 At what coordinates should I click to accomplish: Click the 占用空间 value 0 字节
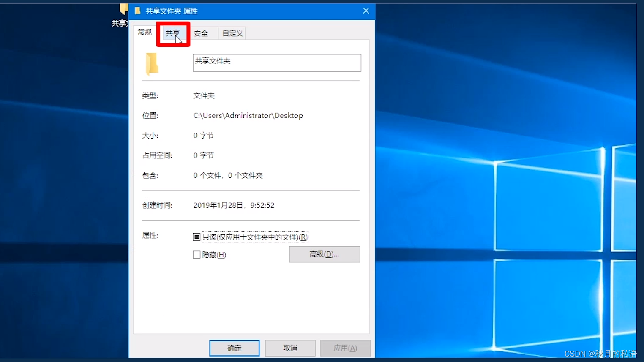[x=203, y=155]
